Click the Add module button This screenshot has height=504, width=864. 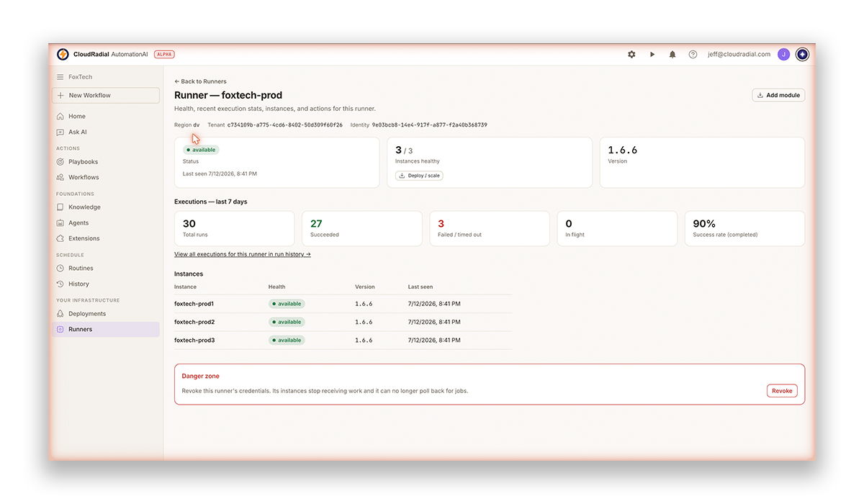pos(778,95)
